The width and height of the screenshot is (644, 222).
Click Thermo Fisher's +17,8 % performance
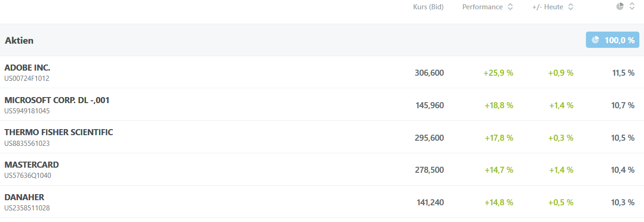498,138
